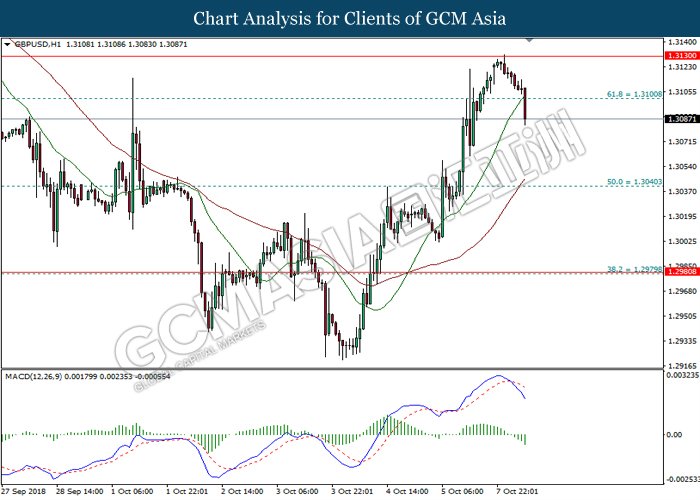Select the 38.2 = 1.29798 Fibonacci label

(634, 269)
